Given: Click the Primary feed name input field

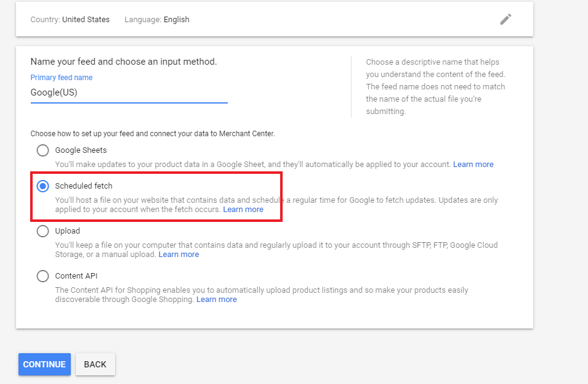Looking at the screenshot, I should 129,92.
